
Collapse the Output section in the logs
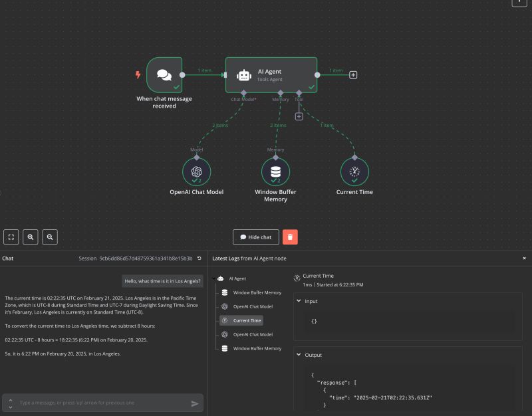click(299, 355)
